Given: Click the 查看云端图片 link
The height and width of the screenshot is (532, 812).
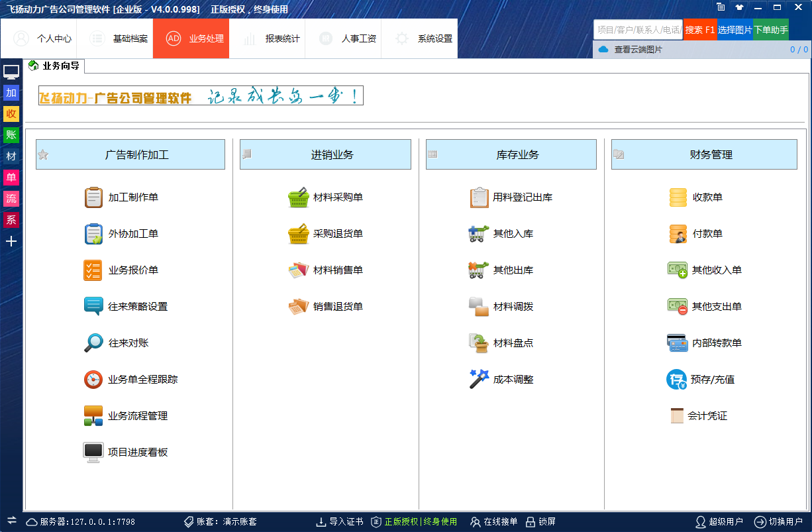Looking at the screenshot, I should (x=638, y=50).
